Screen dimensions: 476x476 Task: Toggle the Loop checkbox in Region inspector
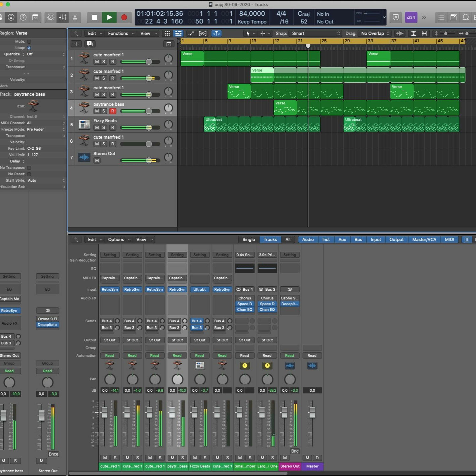click(x=29, y=48)
